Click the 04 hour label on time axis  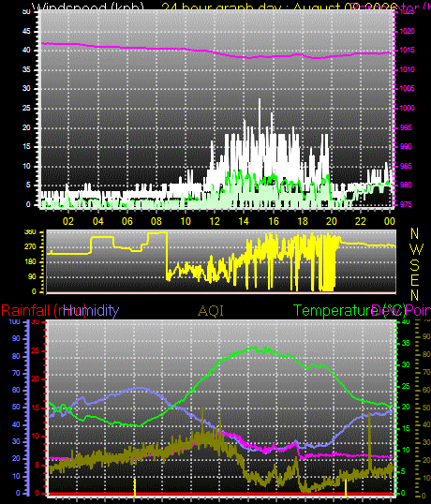97,221
